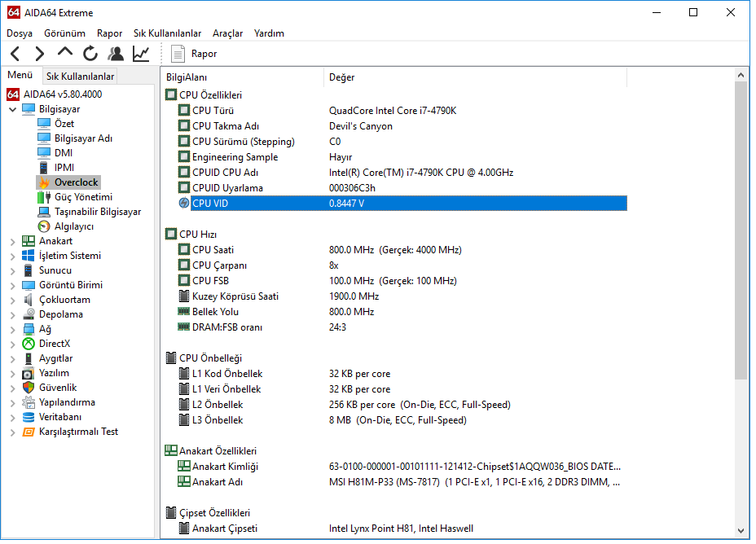The image size is (756, 544).
Task: Go up one level with Up arrow
Action: pyautogui.click(x=65, y=53)
